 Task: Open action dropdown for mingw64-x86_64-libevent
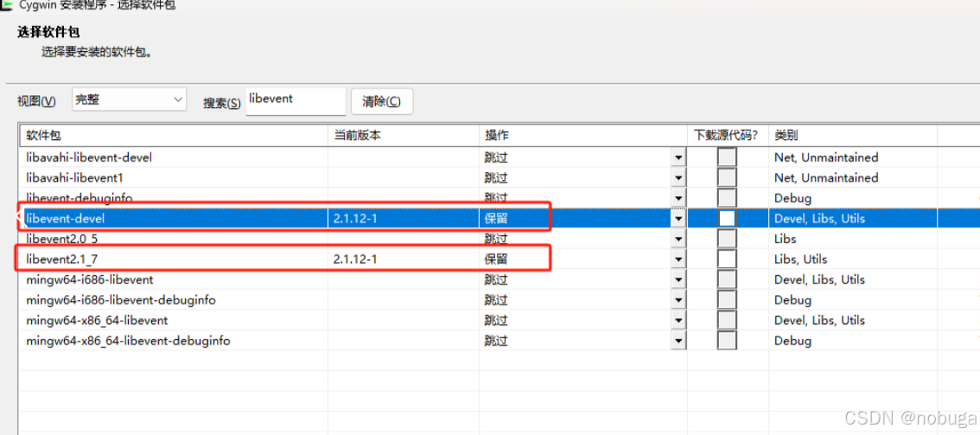pos(678,321)
